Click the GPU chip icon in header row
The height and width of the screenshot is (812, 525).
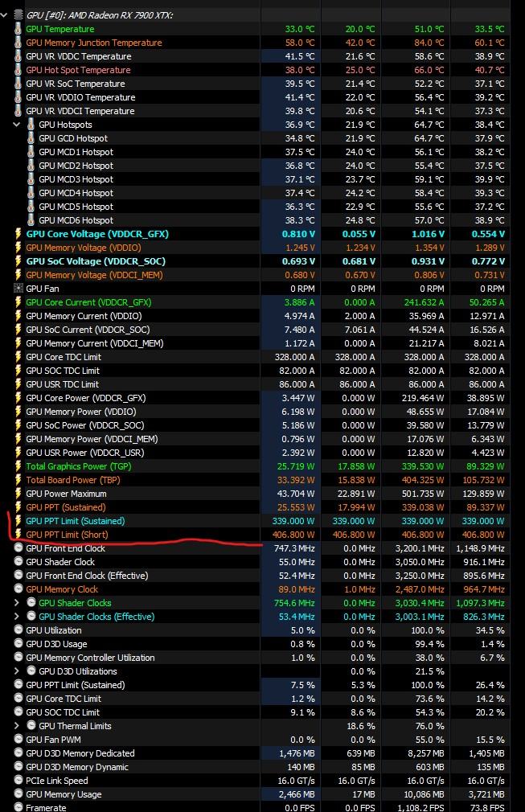[x=18, y=15]
